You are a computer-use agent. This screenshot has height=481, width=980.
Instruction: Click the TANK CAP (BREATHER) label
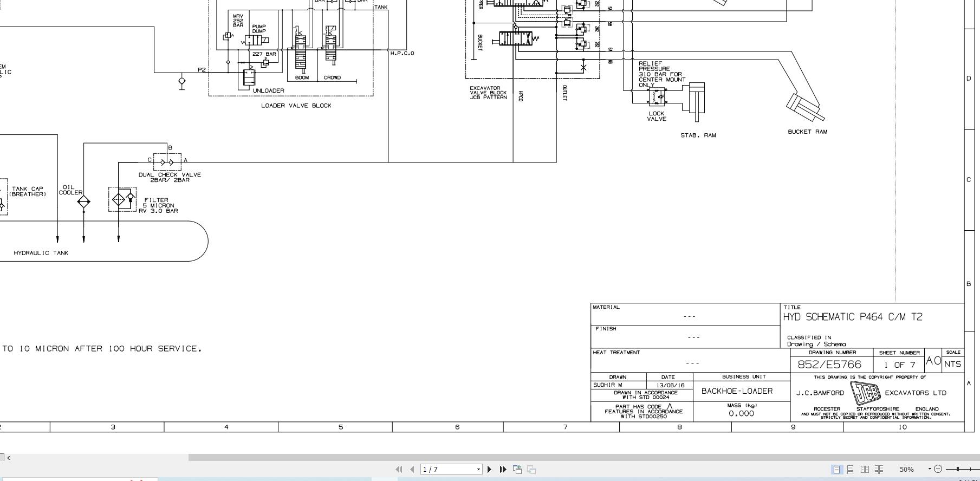28,192
